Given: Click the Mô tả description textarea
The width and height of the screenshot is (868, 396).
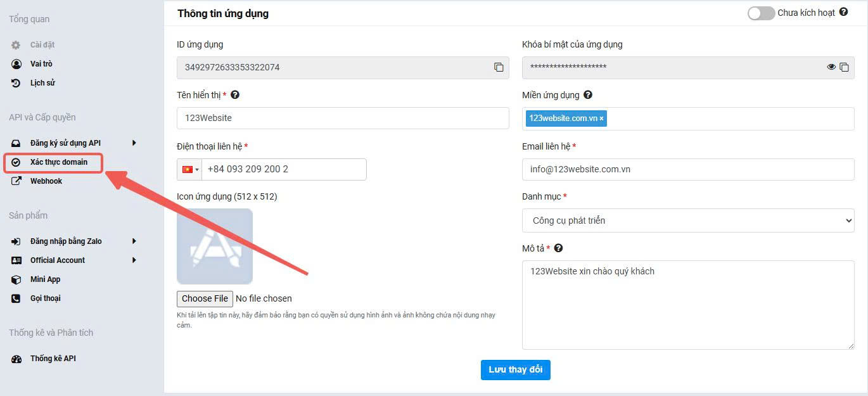Looking at the screenshot, I should (x=688, y=305).
